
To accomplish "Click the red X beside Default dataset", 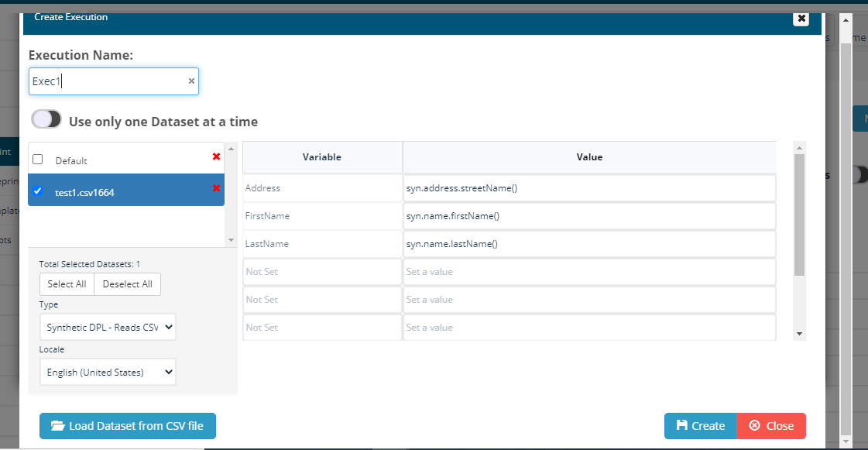I will pyautogui.click(x=216, y=157).
